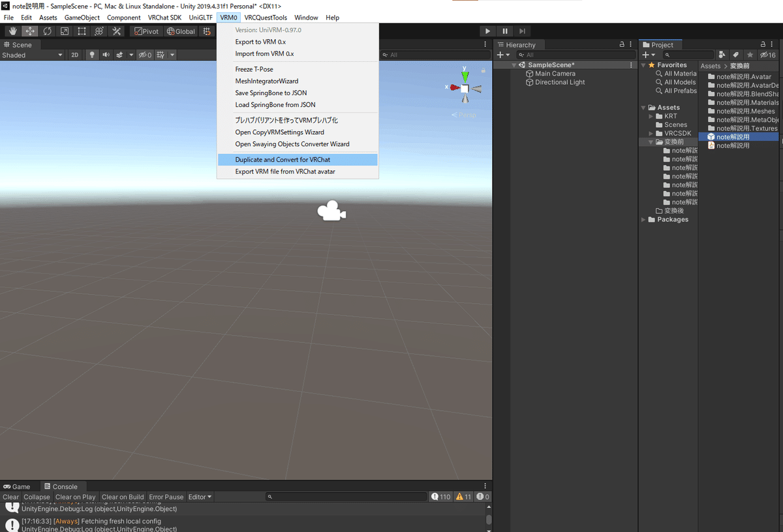The height and width of the screenshot is (532, 783).
Task: Open the VRChat SDK menu
Action: click(164, 18)
